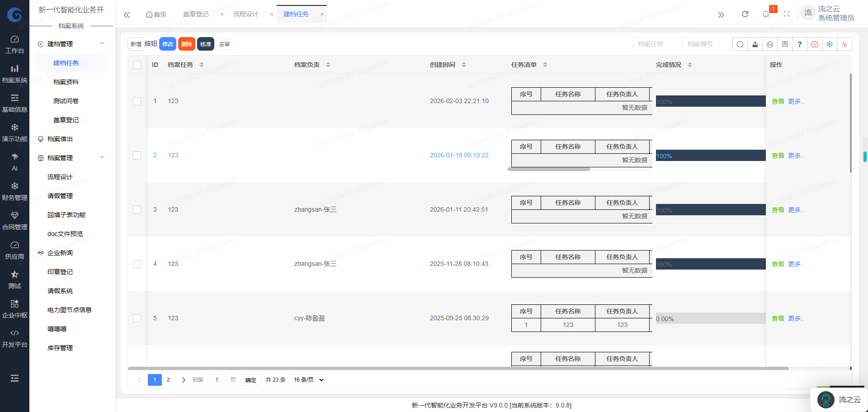Open the column settings icon
Screen dimensions: 868x412
[785, 44]
